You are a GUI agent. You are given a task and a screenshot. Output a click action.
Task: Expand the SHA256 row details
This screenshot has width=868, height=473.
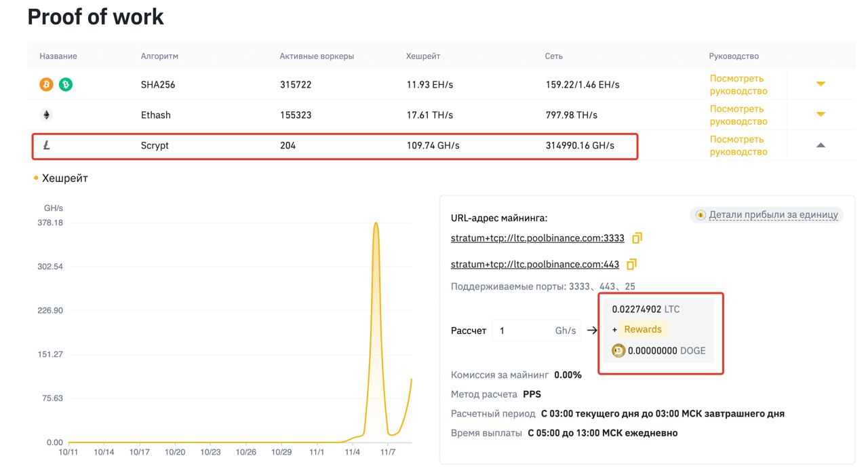tap(821, 84)
